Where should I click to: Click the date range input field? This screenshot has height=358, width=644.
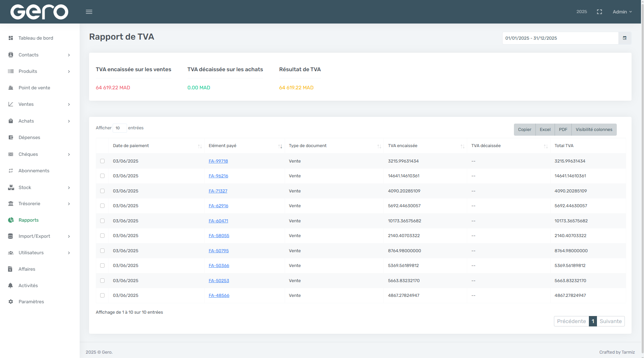[x=560, y=38]
